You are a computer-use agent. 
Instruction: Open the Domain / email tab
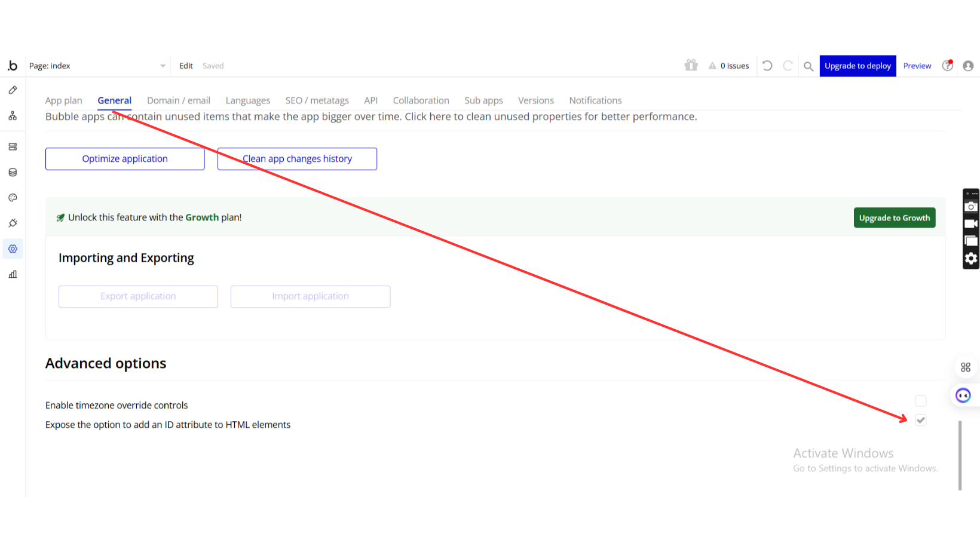click(x=179, y=100)
